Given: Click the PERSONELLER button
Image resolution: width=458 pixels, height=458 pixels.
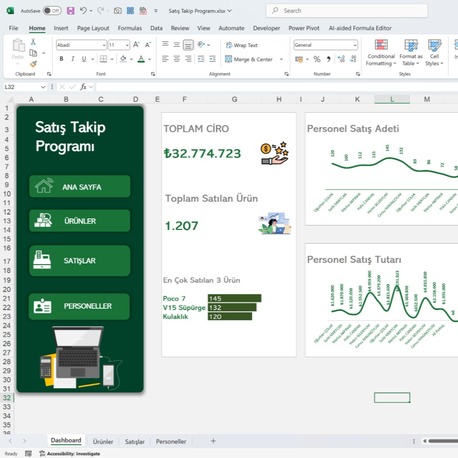Looking at the screenshot, I should (79, 306).
